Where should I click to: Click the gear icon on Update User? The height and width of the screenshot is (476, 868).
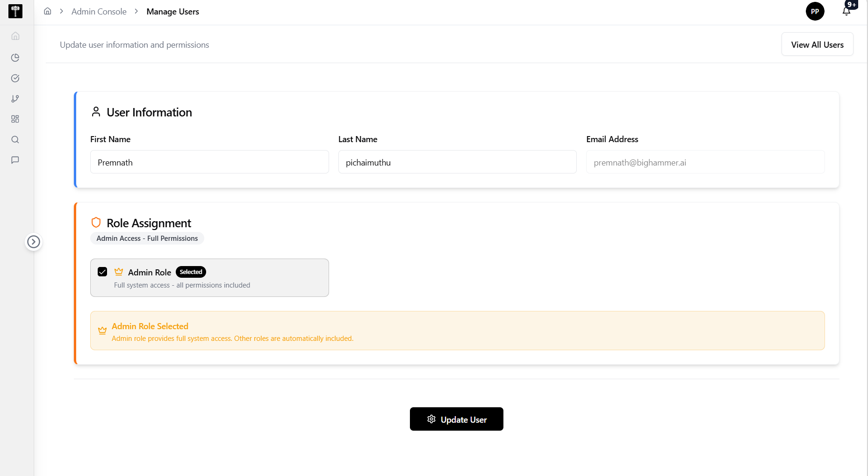pos(431,419)
